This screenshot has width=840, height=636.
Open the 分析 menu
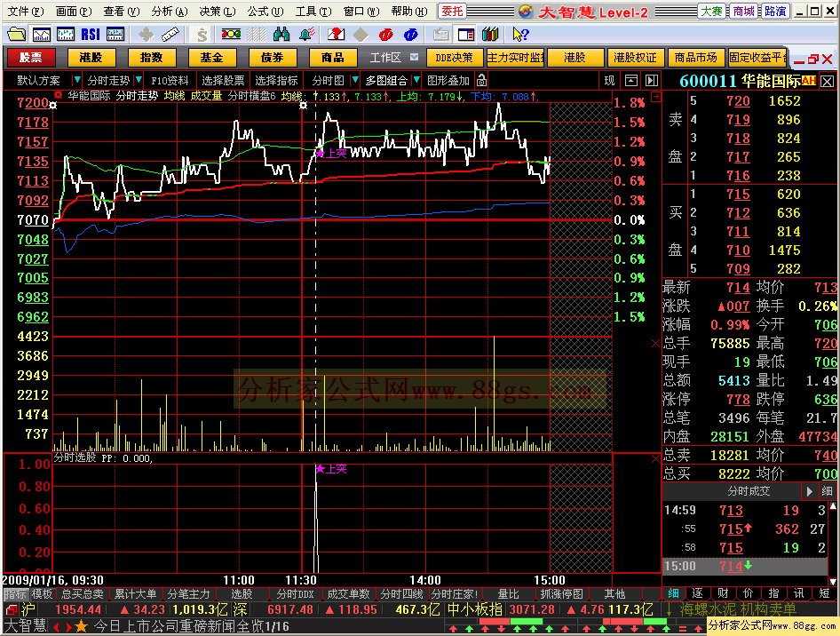[x=170, y=12]
